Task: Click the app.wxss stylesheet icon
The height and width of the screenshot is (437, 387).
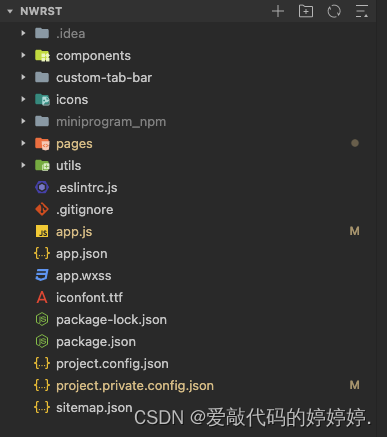Action: (x=42, y=275)
